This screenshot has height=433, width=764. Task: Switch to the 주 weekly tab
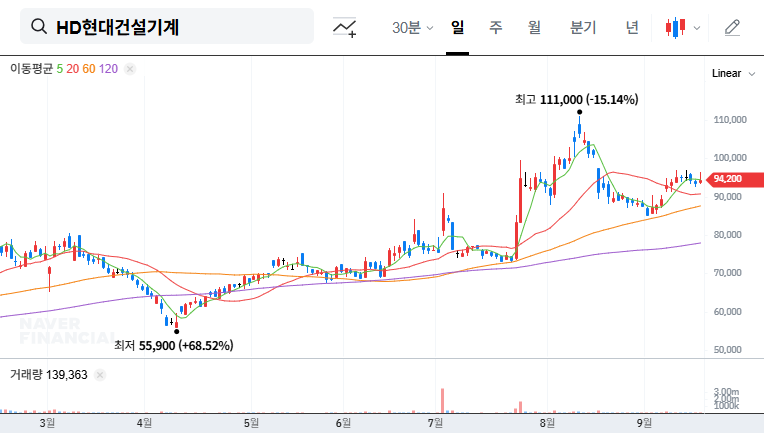(496, 27)
